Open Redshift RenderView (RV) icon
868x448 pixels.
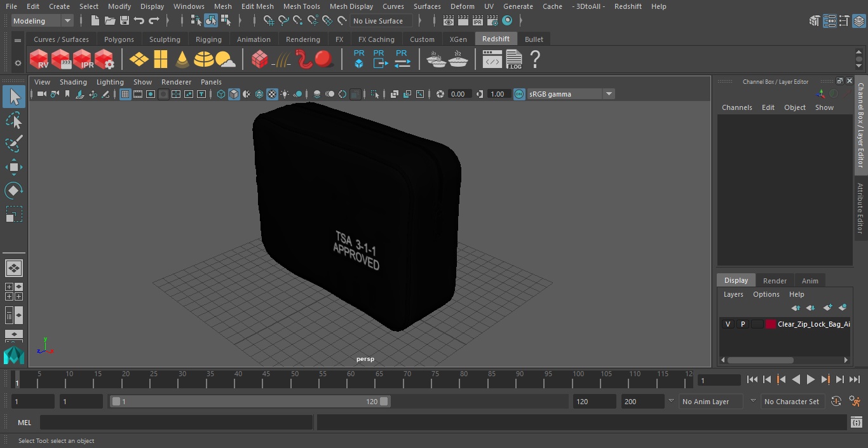(39, 60)
